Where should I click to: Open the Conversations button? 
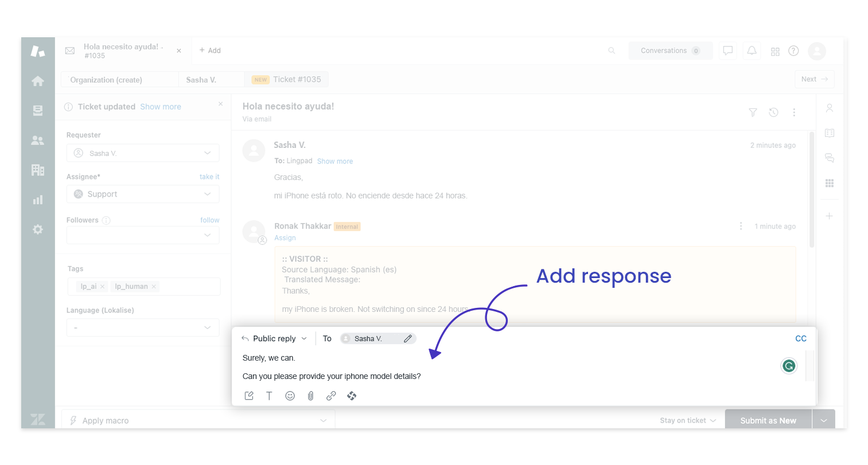point(670,50)
